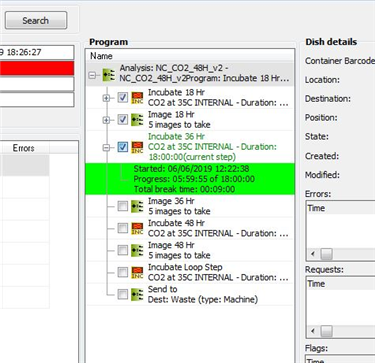Click the Time column header under Errors
Image resolution: width=375 pixels, height=363 pixels.
pyautogui.click(x=341, y=208)
